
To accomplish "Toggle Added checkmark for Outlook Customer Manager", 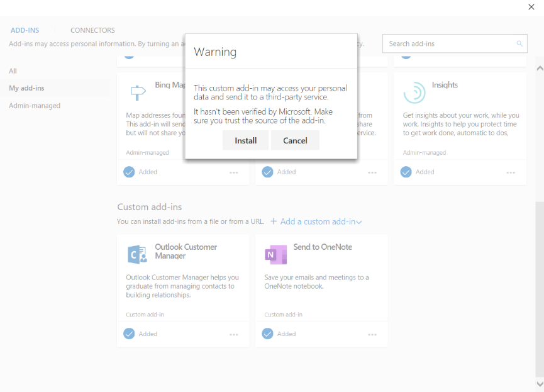I will (129, 333).
